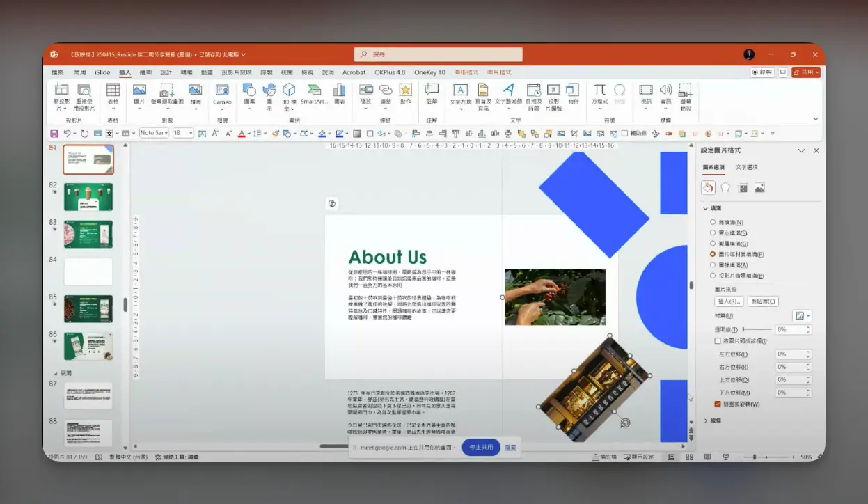
Task: Open the Picture tab icon in format pane
Action: tap(759, 187)
